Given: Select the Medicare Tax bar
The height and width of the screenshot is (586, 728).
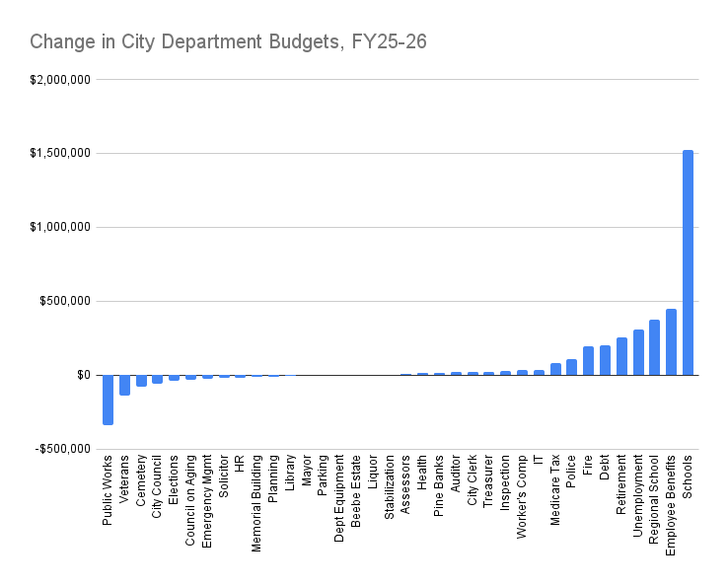Looking at the screenshot, I should point(555,369).
